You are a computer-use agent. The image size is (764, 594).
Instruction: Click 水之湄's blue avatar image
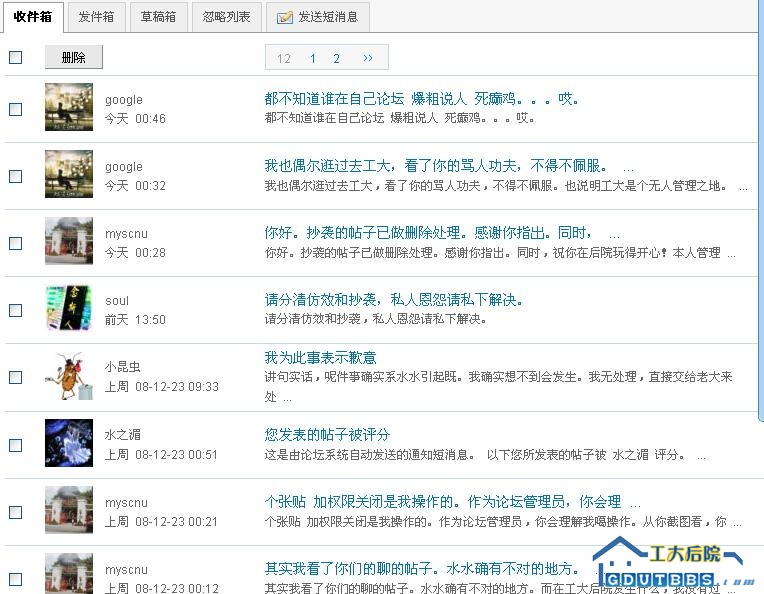click(x=69, y=443)
